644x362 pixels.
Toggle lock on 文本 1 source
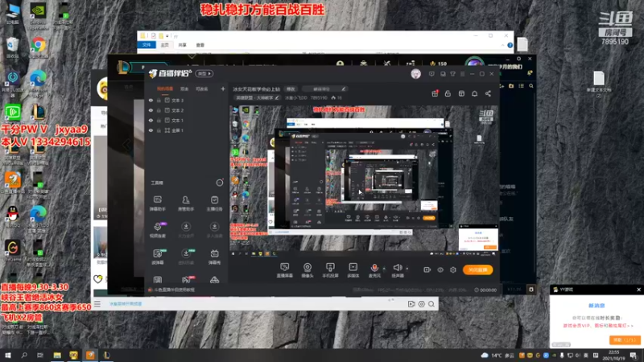(x=159, y=120)
